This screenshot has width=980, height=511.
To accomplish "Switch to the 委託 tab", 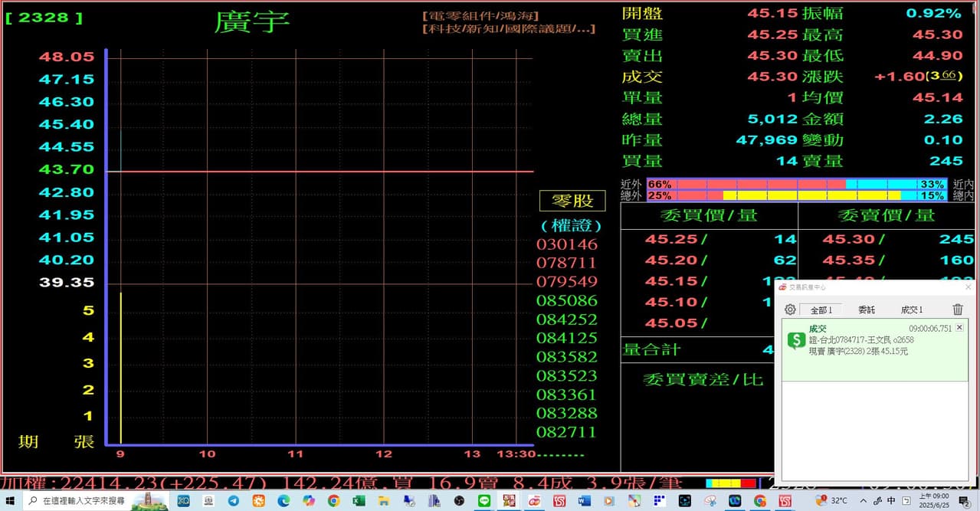I will pyautogui.click(x=867, y=310).
